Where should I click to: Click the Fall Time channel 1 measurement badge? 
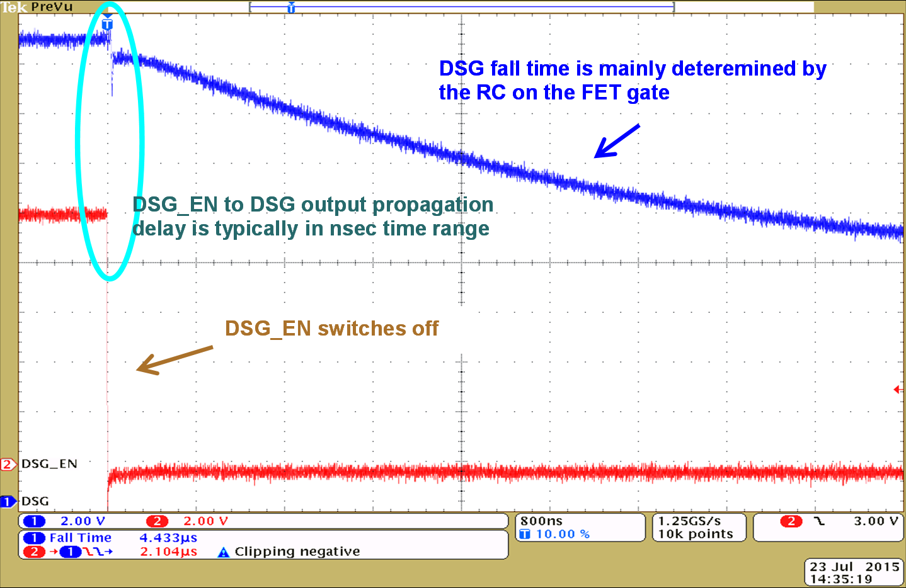(x=35, y=538)
